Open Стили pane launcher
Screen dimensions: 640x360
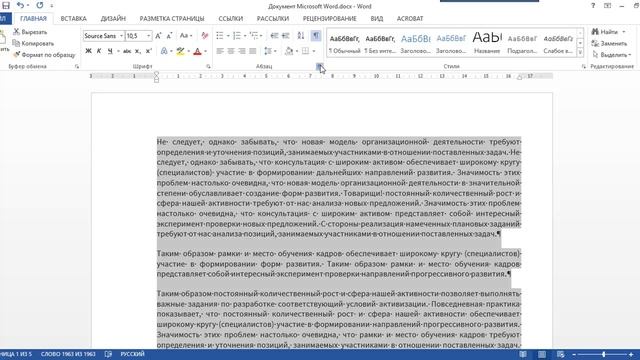point(584,66)
